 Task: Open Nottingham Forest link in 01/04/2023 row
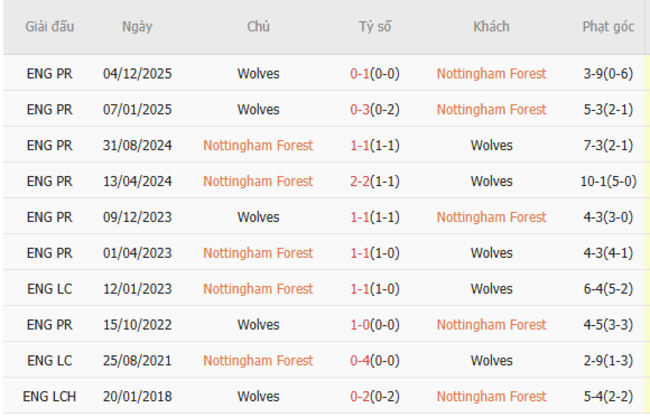click(258, 253)
